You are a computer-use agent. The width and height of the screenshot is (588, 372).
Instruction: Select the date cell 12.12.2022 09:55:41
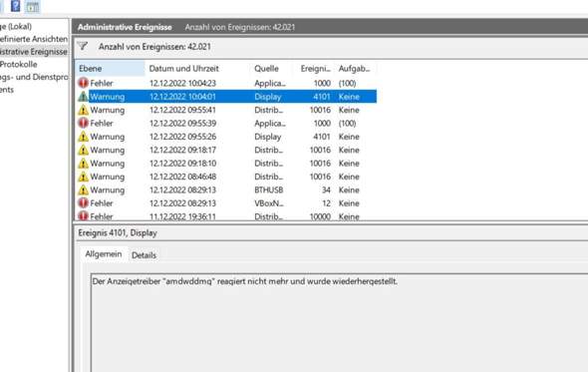click(182, 110)
